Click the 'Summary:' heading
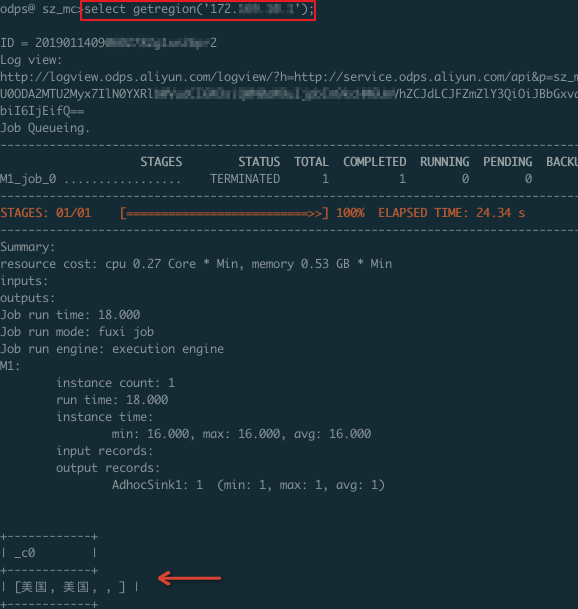Viewport: 578px width, 609px height. pyautogui.click(x=28, y=247)
